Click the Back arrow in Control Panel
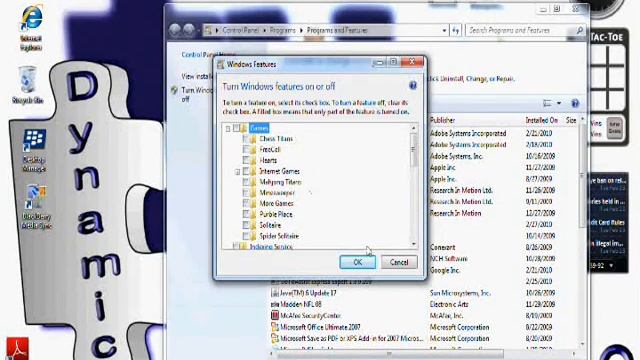The width and height of the screenshot is (640, 360). [x=175, y=30]
